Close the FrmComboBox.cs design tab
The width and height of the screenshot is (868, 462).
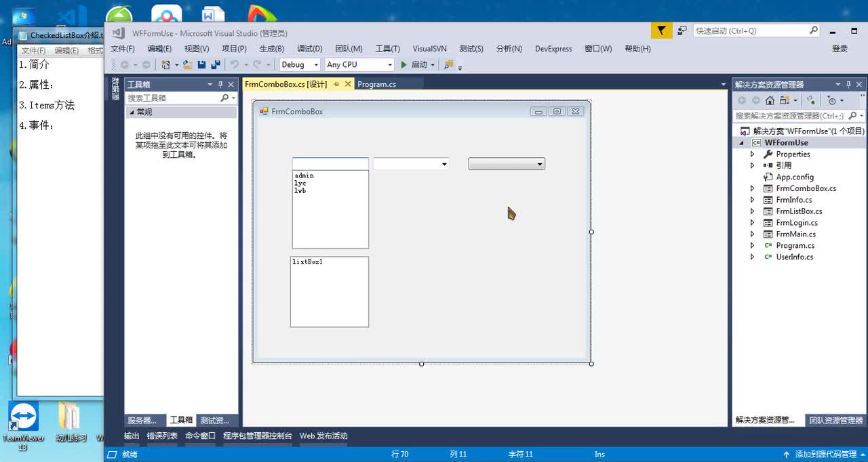pyautogui.click(x=348, y=84)
